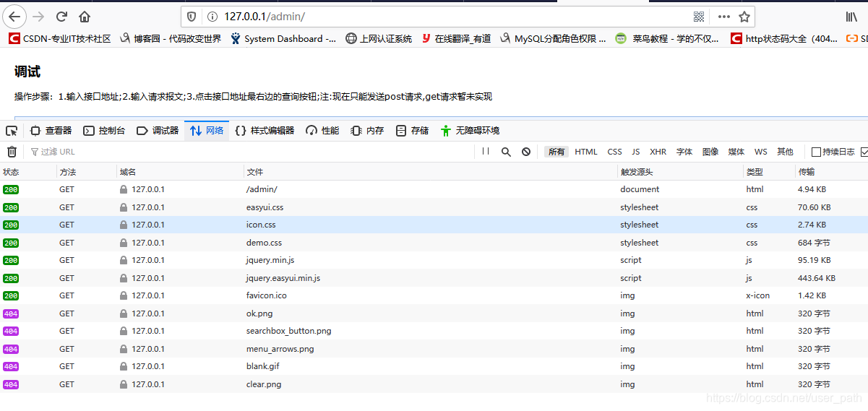Sort by 状态 status column header
868x411 pixels.
point(28,172)
